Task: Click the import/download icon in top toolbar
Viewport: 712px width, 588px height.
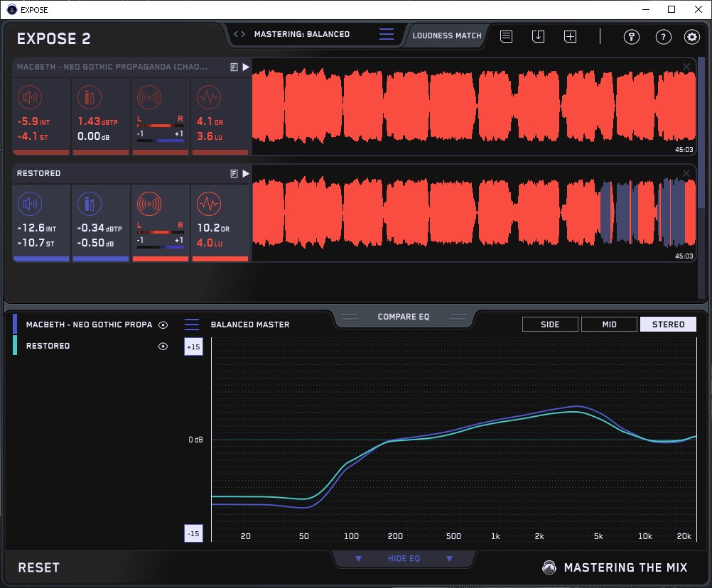Action: pyautogui.click(x=538, y=37)
